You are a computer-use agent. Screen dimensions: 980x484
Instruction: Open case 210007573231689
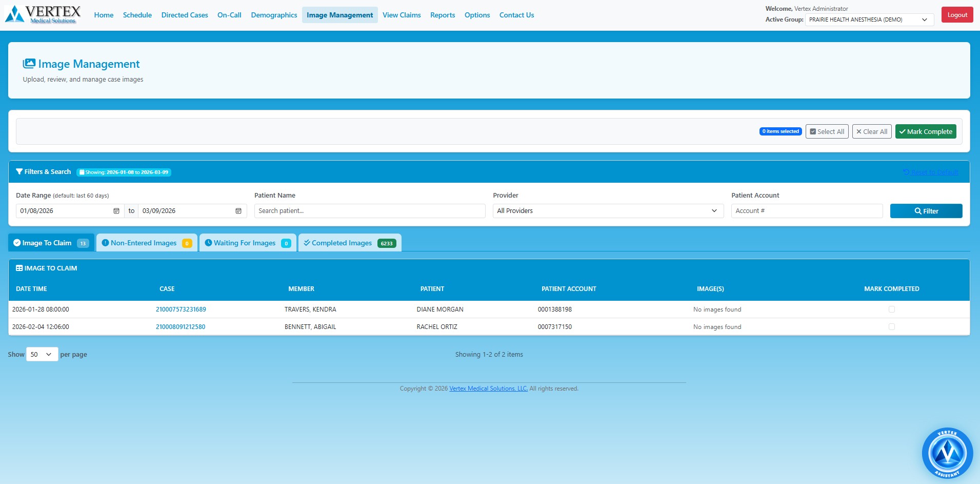[181, 309]
